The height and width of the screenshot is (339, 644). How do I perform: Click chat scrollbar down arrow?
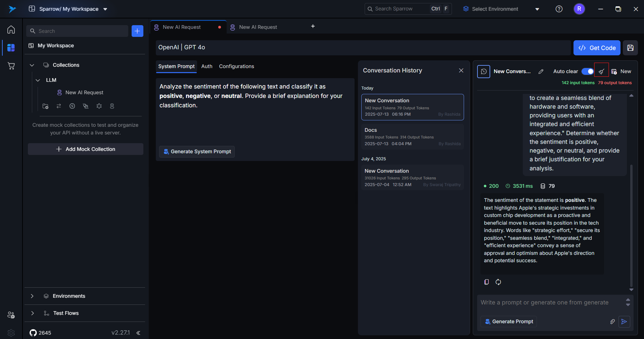tap(631, 289)
